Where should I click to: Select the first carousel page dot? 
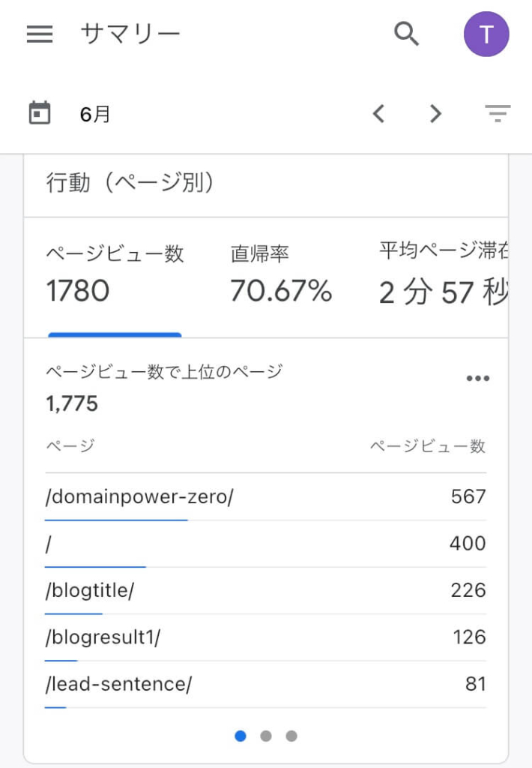pos(241,736)
